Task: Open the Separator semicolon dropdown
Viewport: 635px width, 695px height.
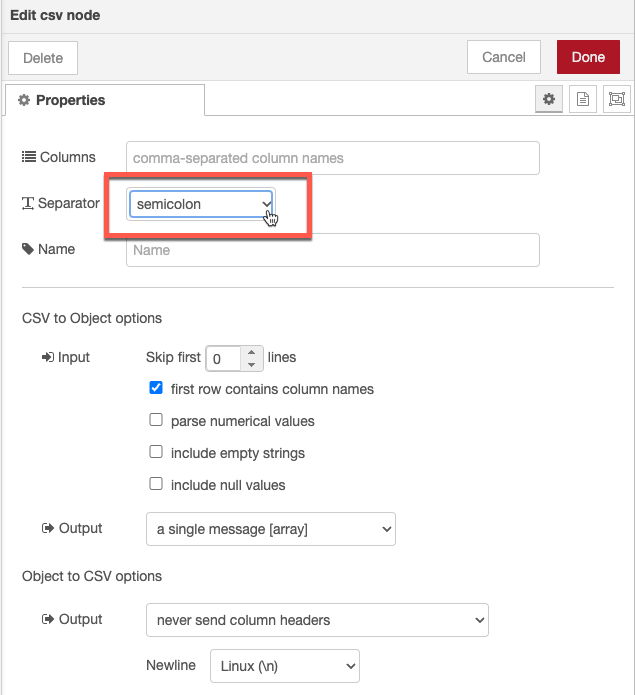Action: click(x=201, y=204)
